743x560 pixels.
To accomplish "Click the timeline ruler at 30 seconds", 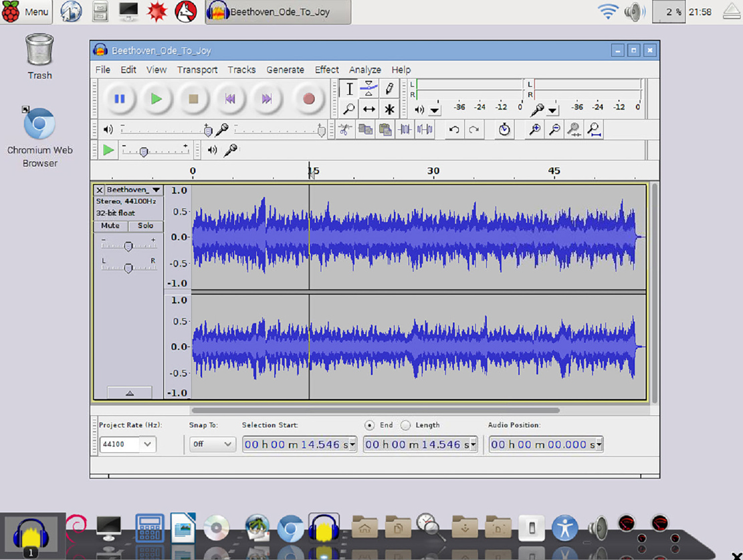I will (433, 170).
